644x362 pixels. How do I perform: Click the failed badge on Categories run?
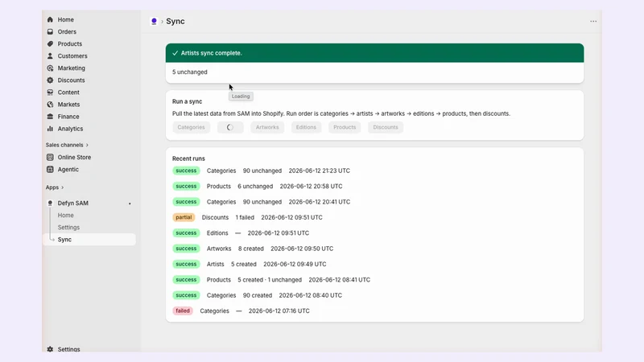coord(183,311)
